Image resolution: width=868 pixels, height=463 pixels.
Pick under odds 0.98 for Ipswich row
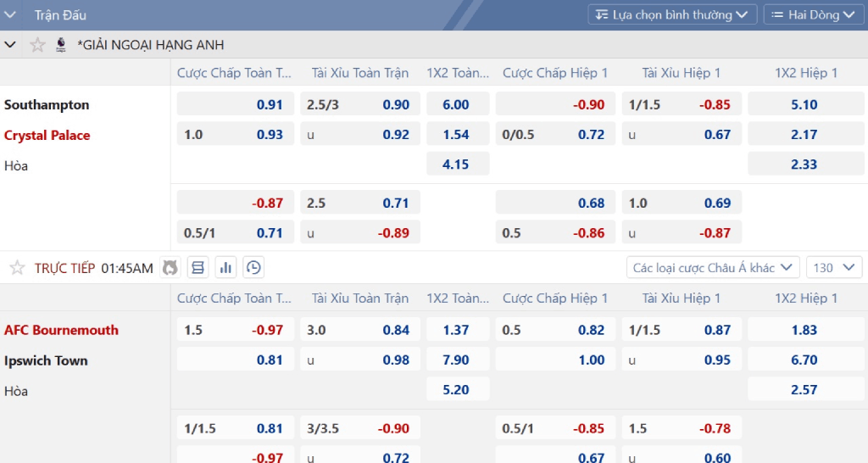click(359, 360)
